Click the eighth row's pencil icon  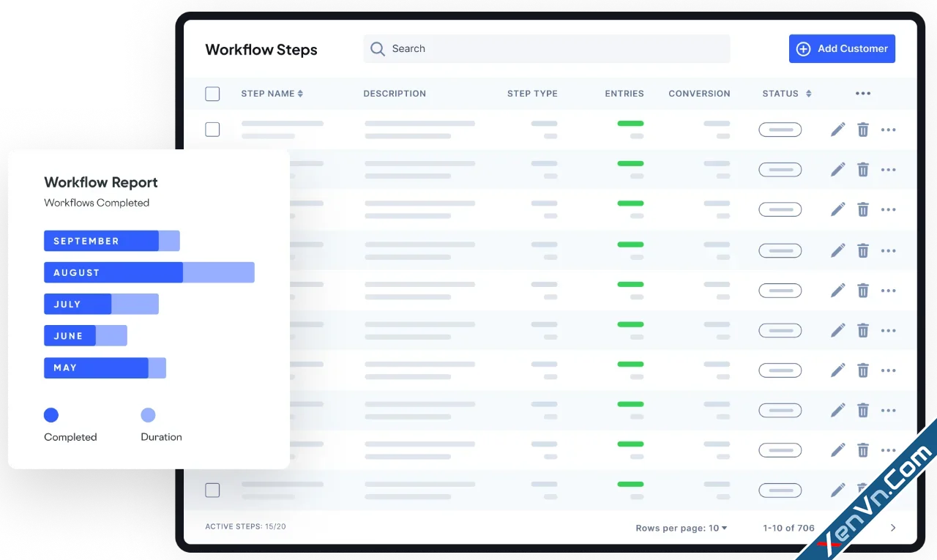tap(837, 411)
